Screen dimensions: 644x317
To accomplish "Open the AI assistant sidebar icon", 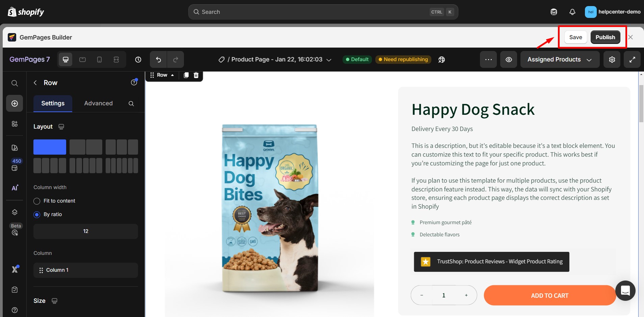I will coord(15,188).
